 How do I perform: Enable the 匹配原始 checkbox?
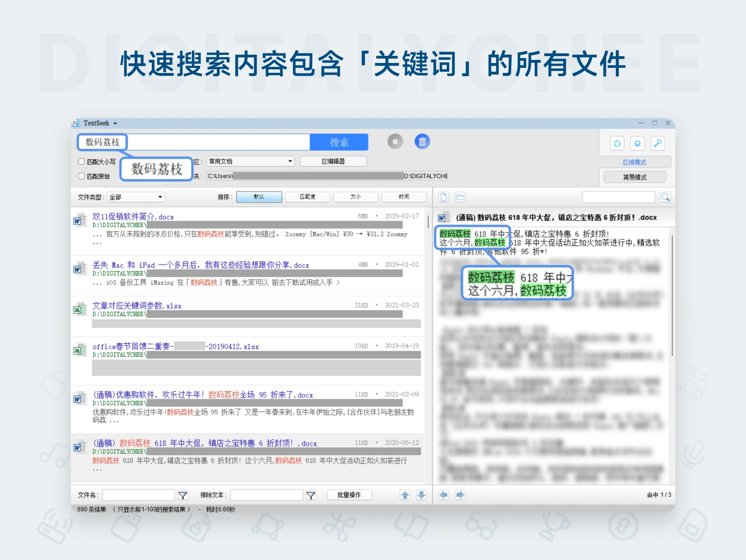pyautogui.click(x=81, y=176)
